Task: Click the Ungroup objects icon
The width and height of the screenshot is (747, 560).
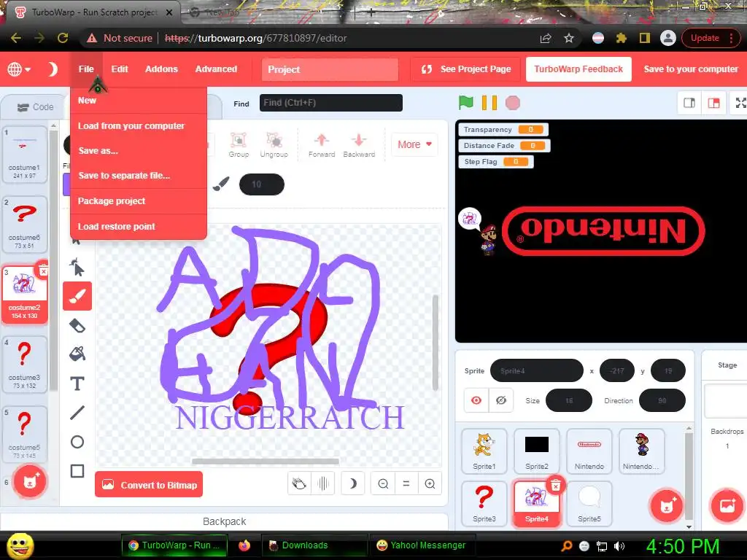Action: coord(274,145)
